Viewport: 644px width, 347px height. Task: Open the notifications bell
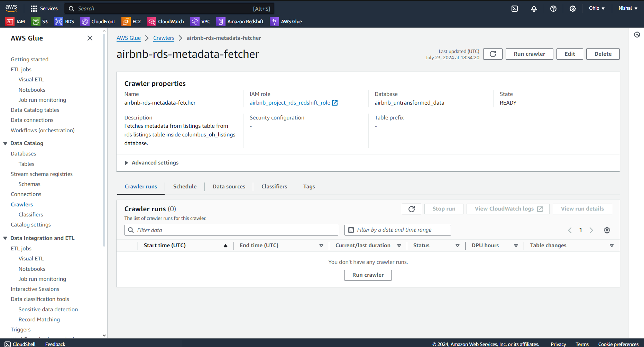pyautogui.click(x=534, y=9)
